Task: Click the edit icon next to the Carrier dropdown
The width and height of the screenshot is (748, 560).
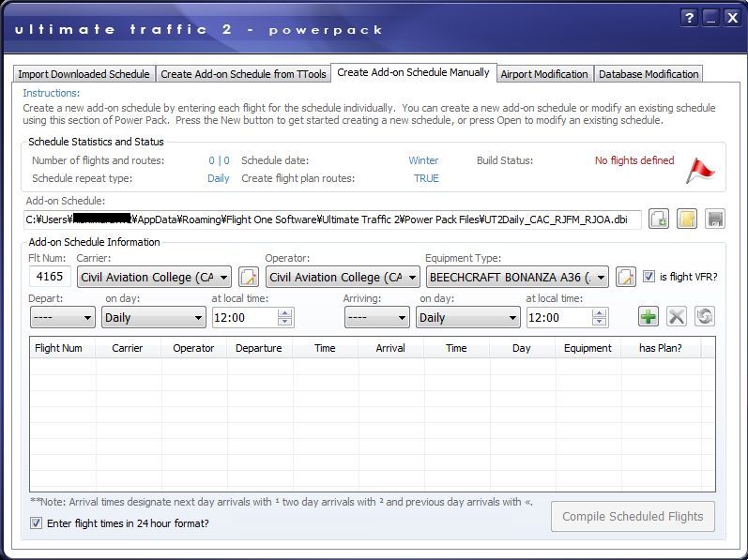Action: click(x=249, y=277)
